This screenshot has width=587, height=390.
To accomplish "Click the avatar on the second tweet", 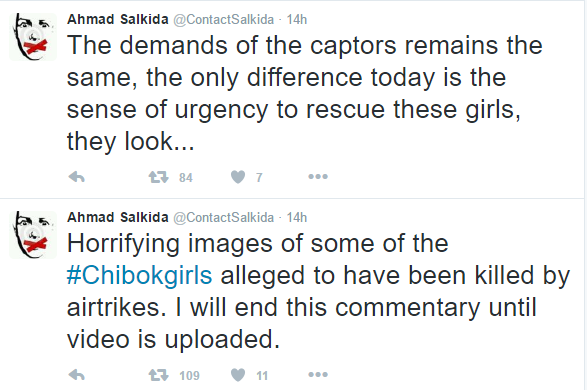I will pos(33,235).
